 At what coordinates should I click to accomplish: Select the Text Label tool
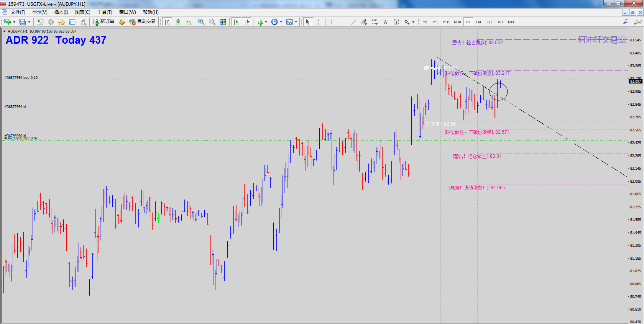coord(396,22)
